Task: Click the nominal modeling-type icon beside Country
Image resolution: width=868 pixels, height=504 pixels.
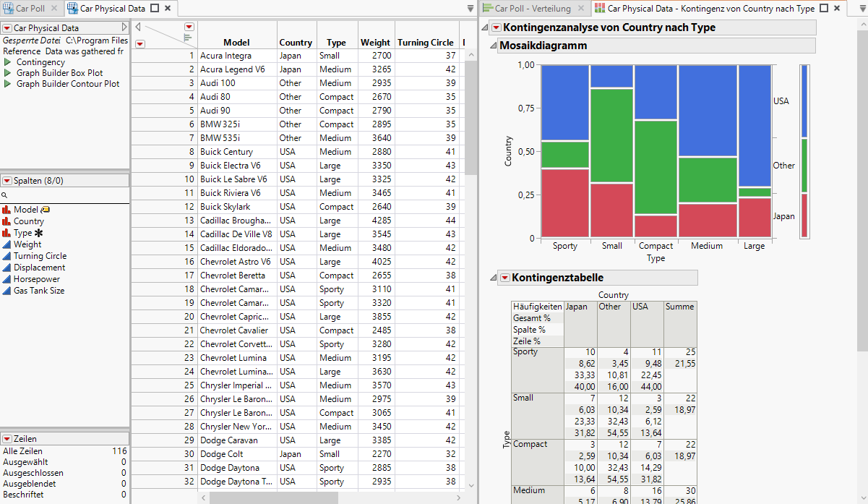Action: [7, 221]
